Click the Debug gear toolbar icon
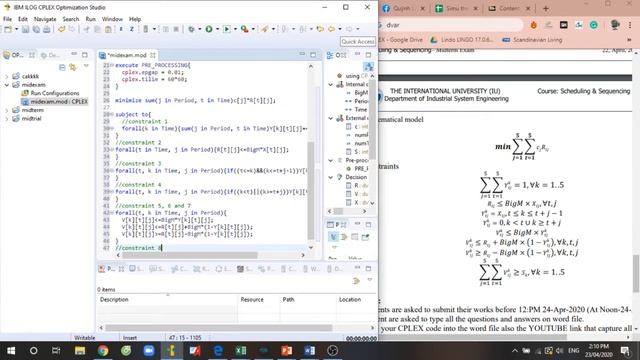The height and width of the screenshot is (360, 640). click(x=191, y=29)
